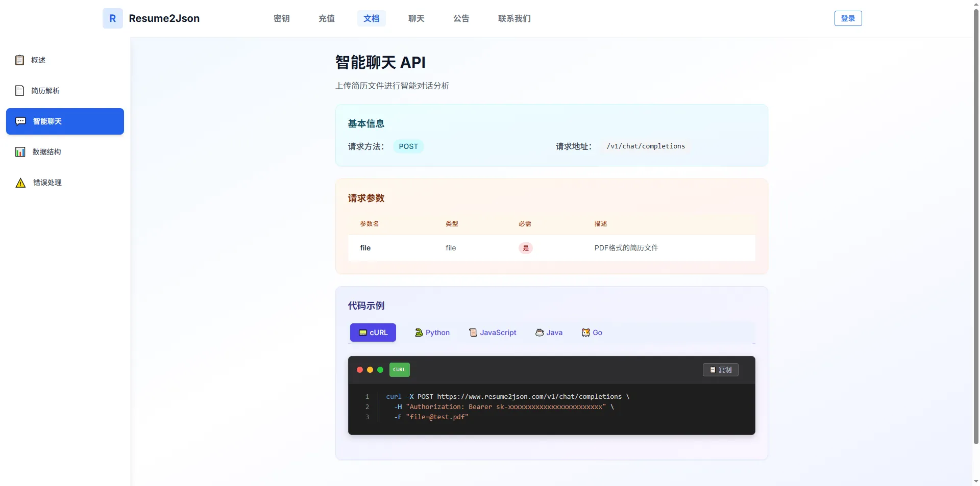This screenshot has width=980, height=486.
Task: Show the Java code example tab
Action: [549, 332]
